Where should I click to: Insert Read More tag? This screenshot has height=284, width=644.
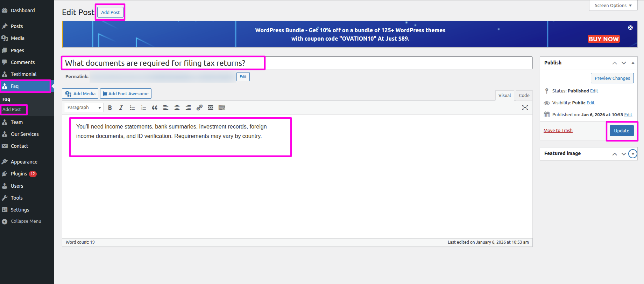point(211,108)
